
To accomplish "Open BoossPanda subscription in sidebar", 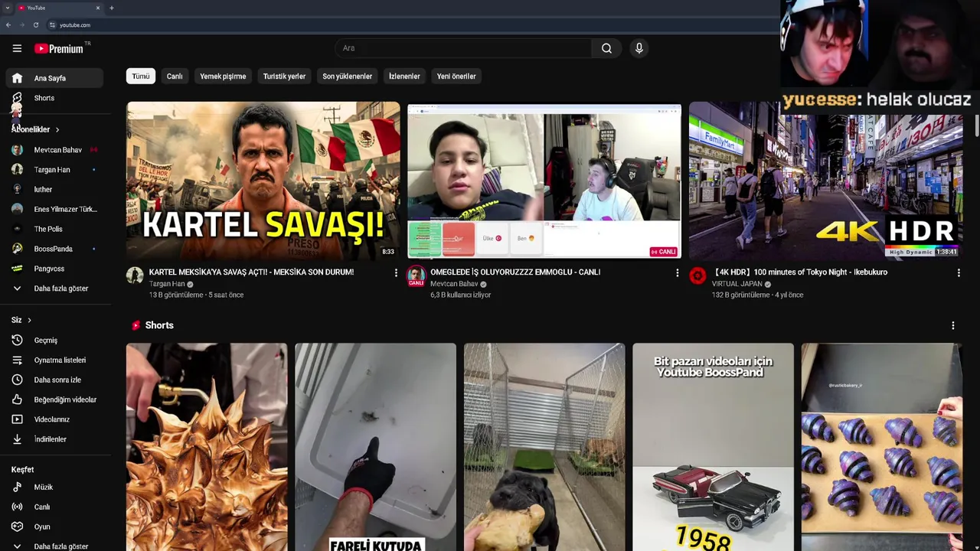I will [x=54, y=249].
